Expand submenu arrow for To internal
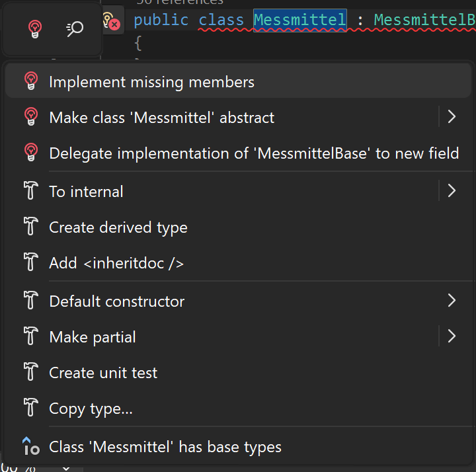This screenshot has height=472, width=476. (452, 190)
